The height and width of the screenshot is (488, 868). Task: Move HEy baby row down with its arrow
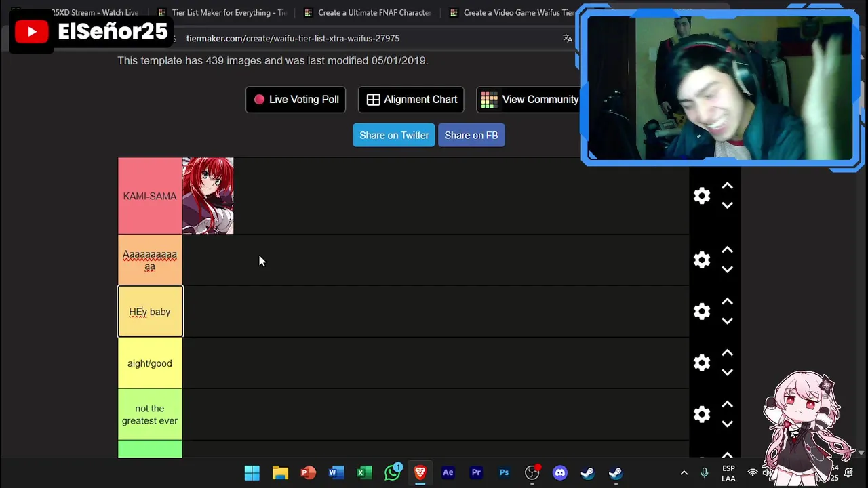[727, 321]
